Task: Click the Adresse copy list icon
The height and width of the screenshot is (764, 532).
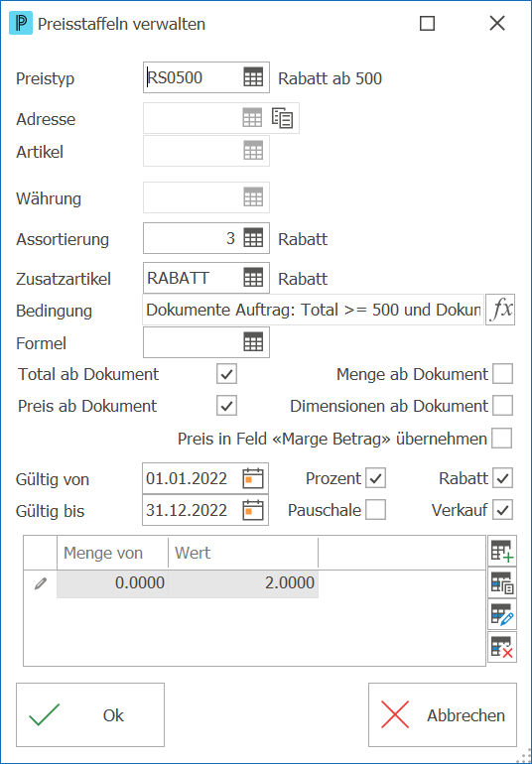Action: [282, 118]
